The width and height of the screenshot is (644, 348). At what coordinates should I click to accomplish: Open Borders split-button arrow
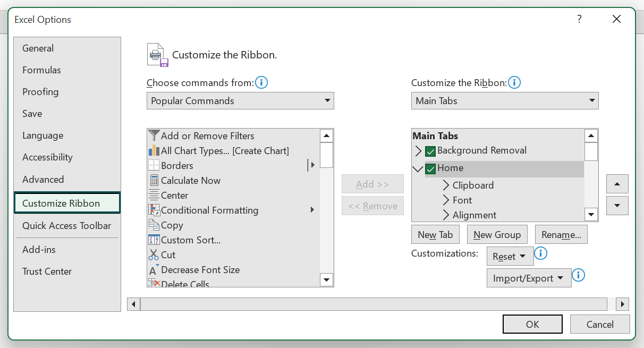pyautogui.click(x=312, y=165)
